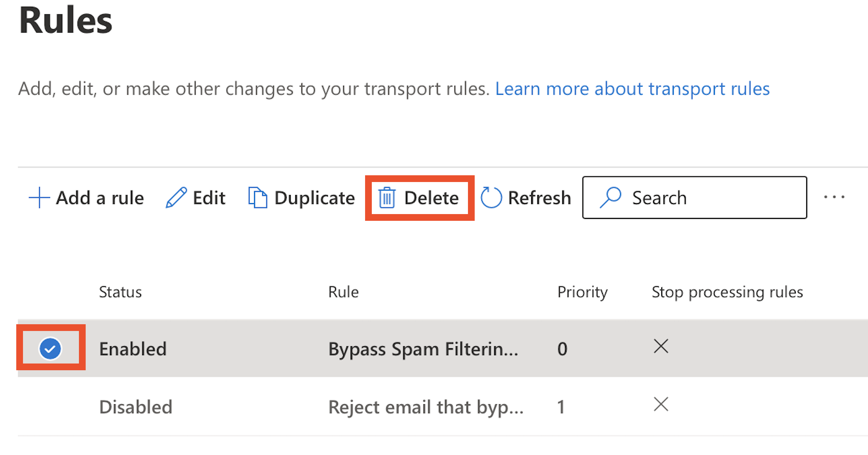
Task: Click the Stop processing rules column header
Action: coord(727,292)
